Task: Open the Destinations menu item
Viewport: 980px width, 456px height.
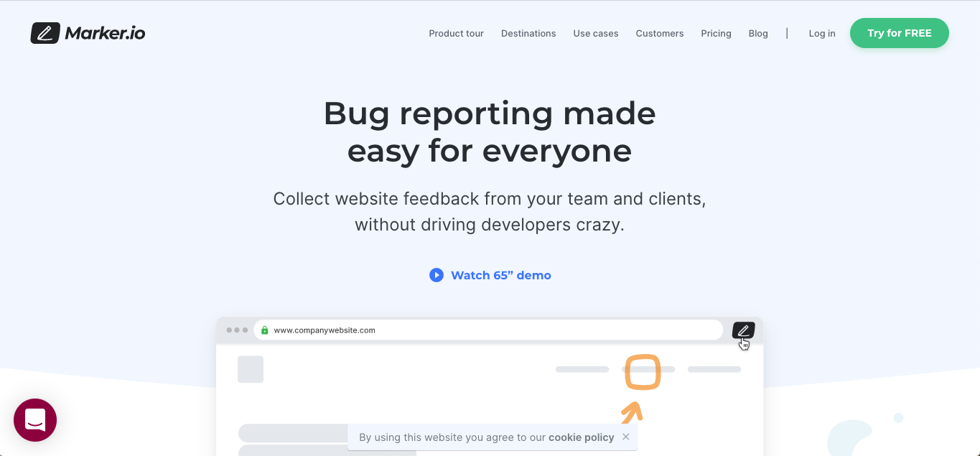Action: [528, 33]
